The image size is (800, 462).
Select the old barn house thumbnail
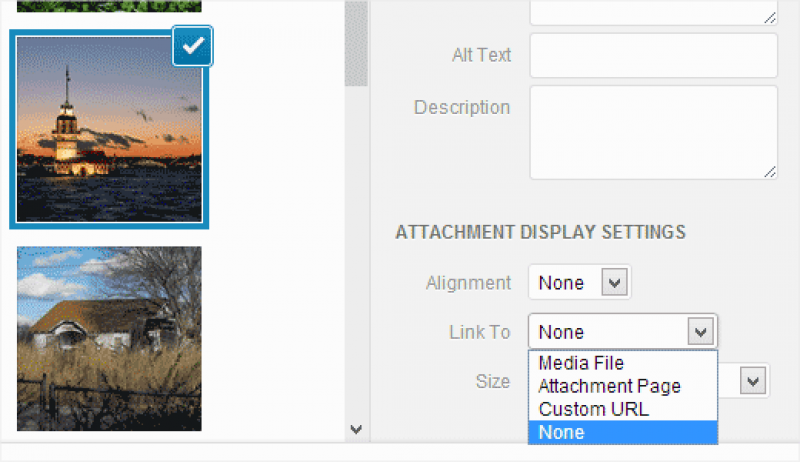[x=109, y=338]
